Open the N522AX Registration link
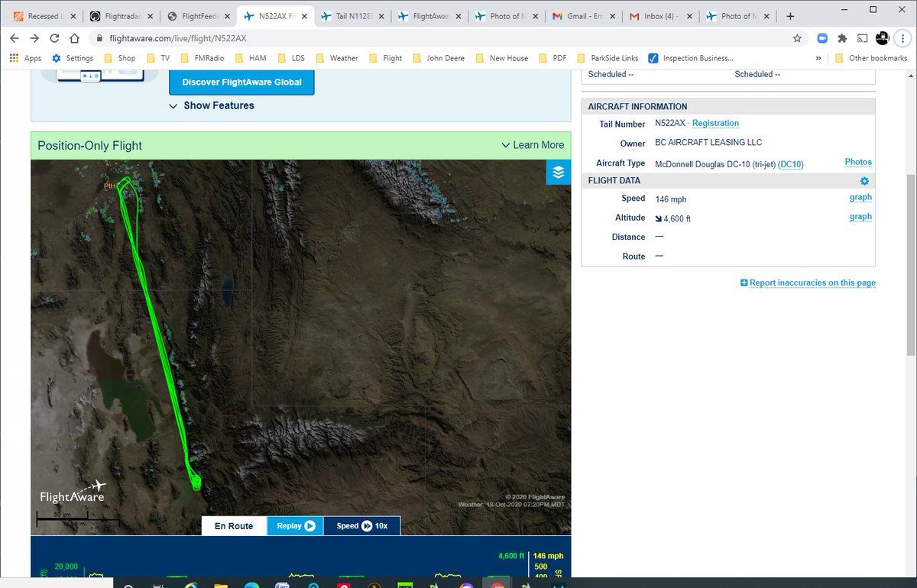917x588 pixels. tap(715, 123)
